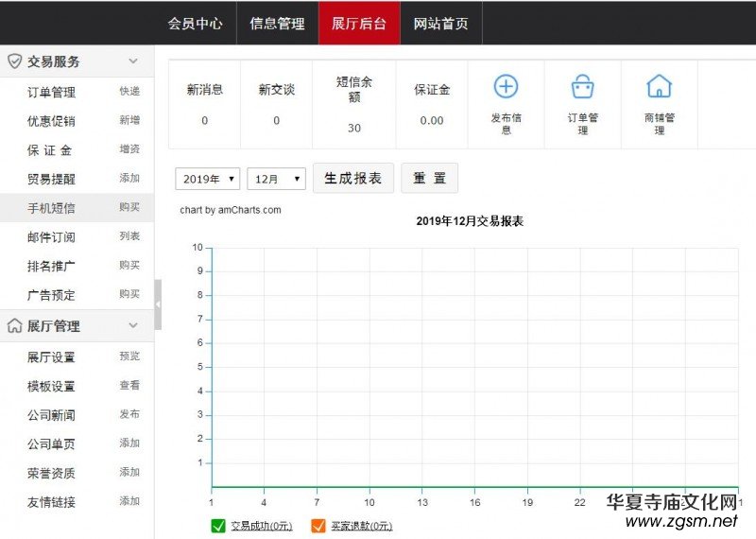Click the 生成报表 button
This screenshot has height=539, width=756.
pyautogui.click(x=352, y=178)
